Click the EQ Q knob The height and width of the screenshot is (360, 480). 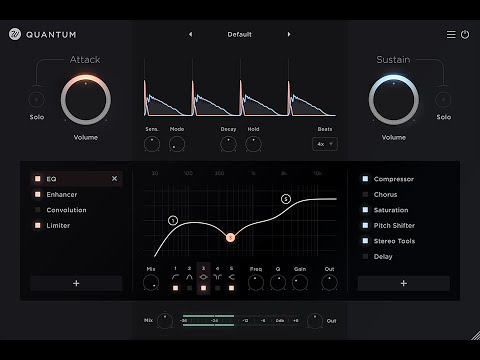coord(278,283)
